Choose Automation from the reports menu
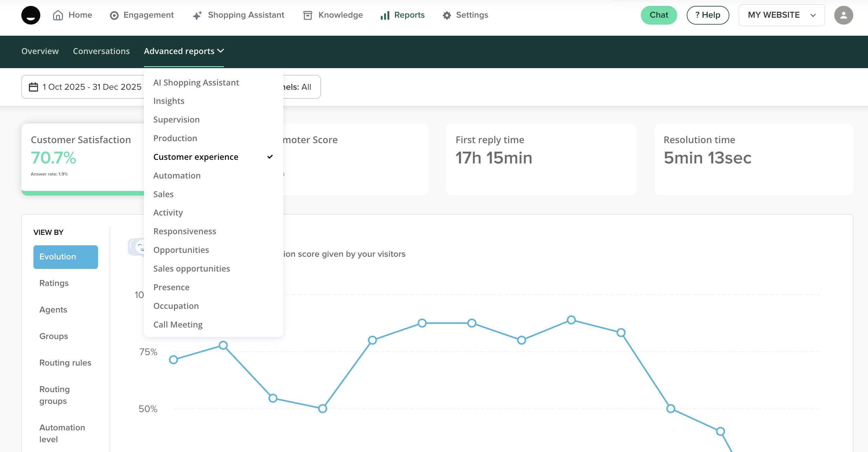The image size is (868, 452). click(177, 176)
